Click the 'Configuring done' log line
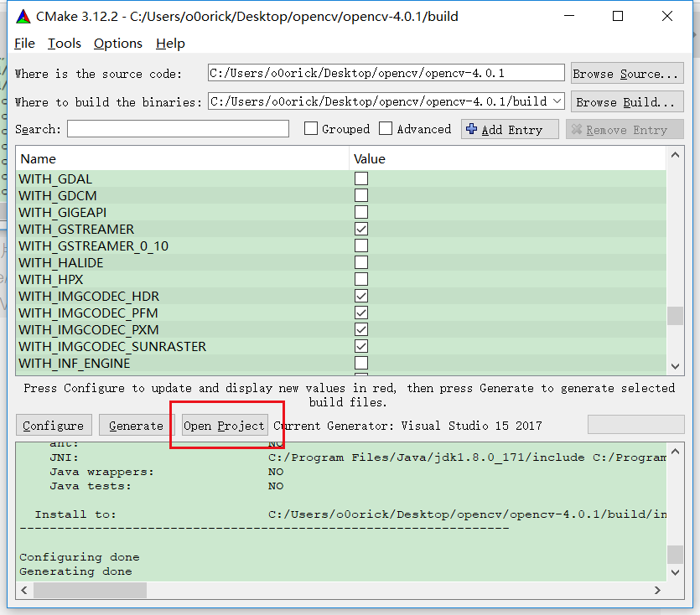 tap(80, 557)
